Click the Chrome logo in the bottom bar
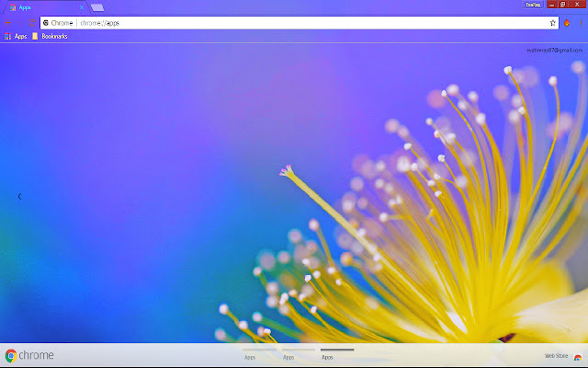This screenshot has width=588, height=368. tap(11, 355)
